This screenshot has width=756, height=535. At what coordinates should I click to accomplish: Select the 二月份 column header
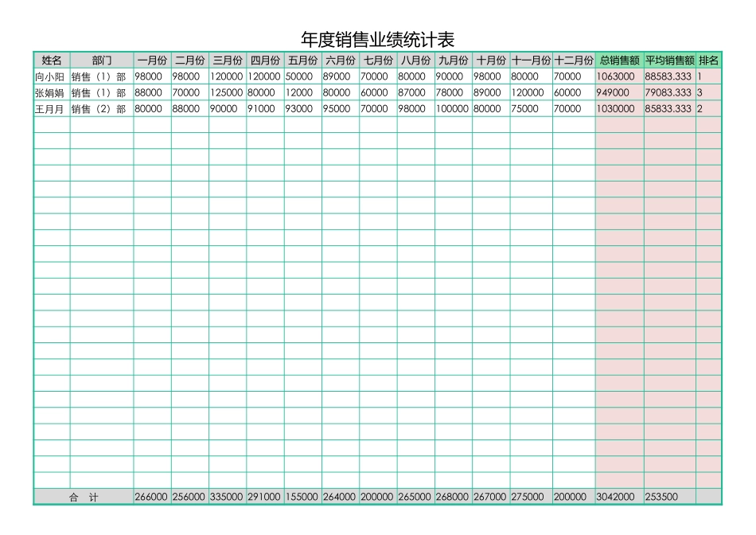click(x=190, y=61)
